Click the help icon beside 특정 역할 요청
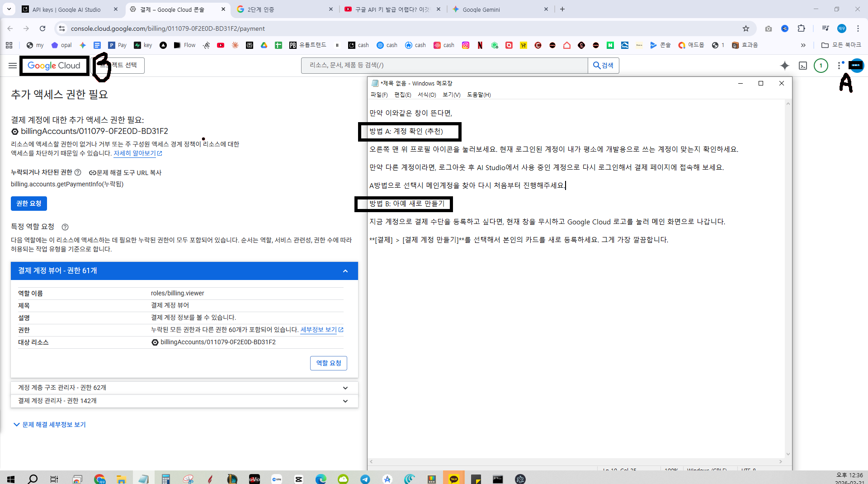Screen dimensions: 868x484 [65, 227]
